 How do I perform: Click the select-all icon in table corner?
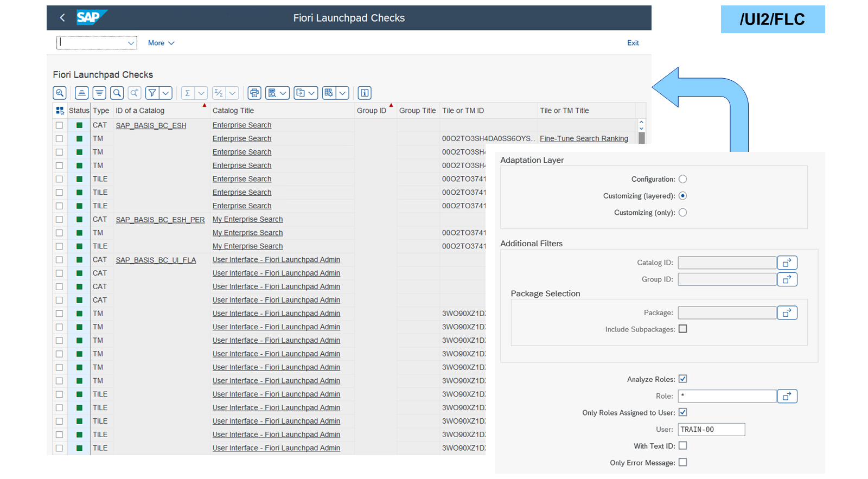pyautogui.click(x=60, y=111)
